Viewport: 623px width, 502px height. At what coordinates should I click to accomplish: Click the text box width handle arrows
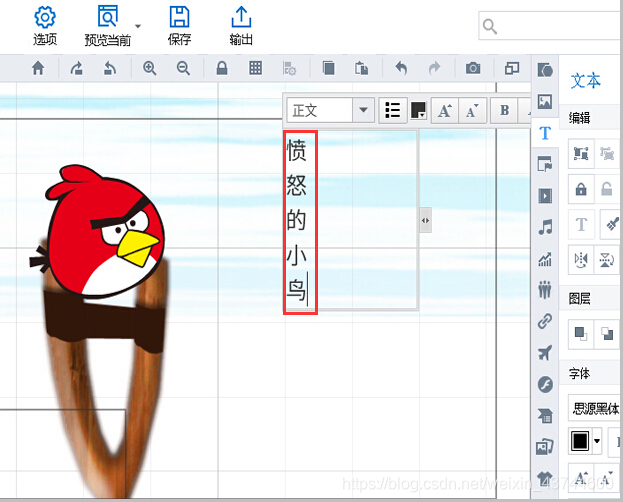[x=425, y=220]
